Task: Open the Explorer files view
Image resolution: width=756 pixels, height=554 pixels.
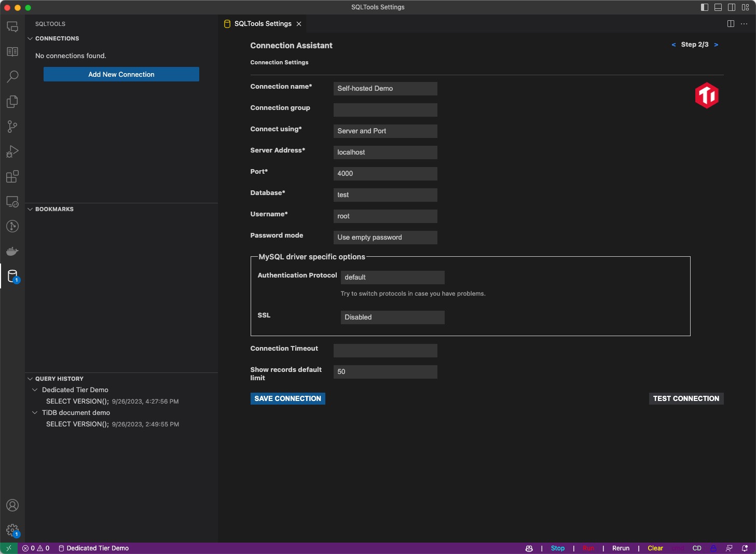Action: 12,102
